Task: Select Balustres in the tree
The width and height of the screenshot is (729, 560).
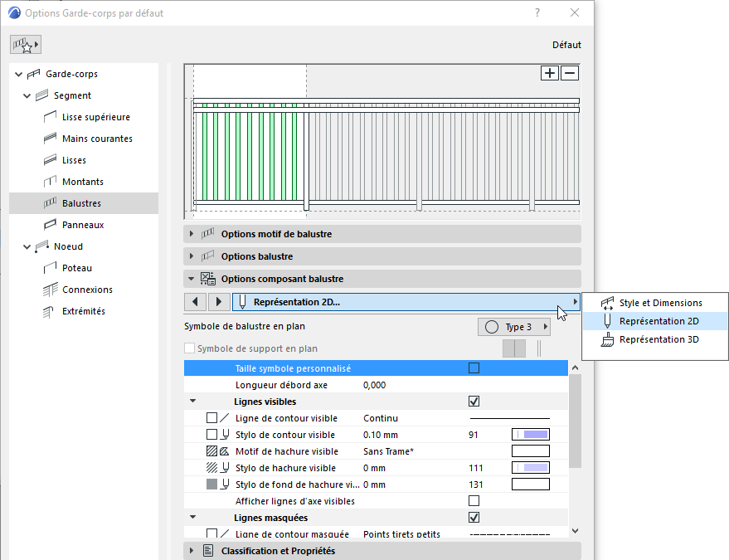Action: [84, 203]
